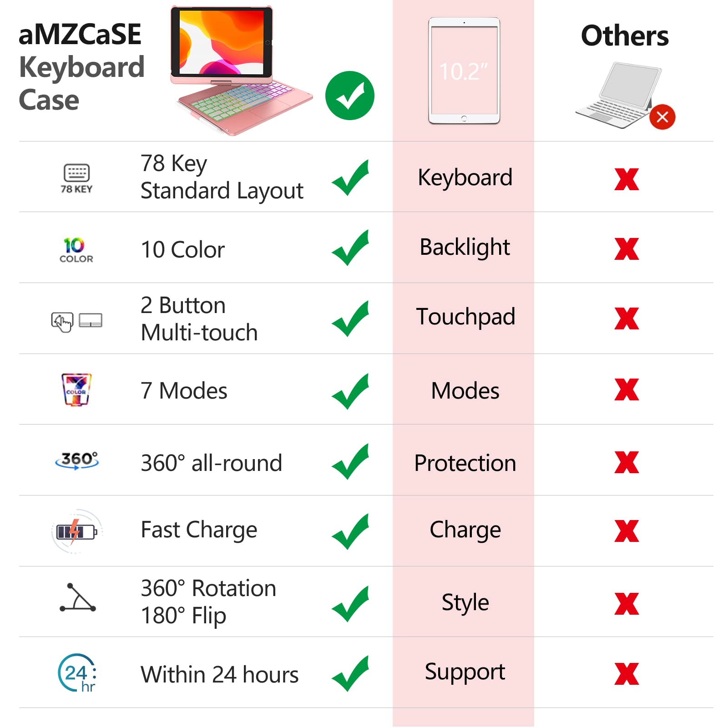Image resolution: width=728 pixels, height=728 pixels.
Task: Click the Keyboard category label
Action: coord(465,177)
